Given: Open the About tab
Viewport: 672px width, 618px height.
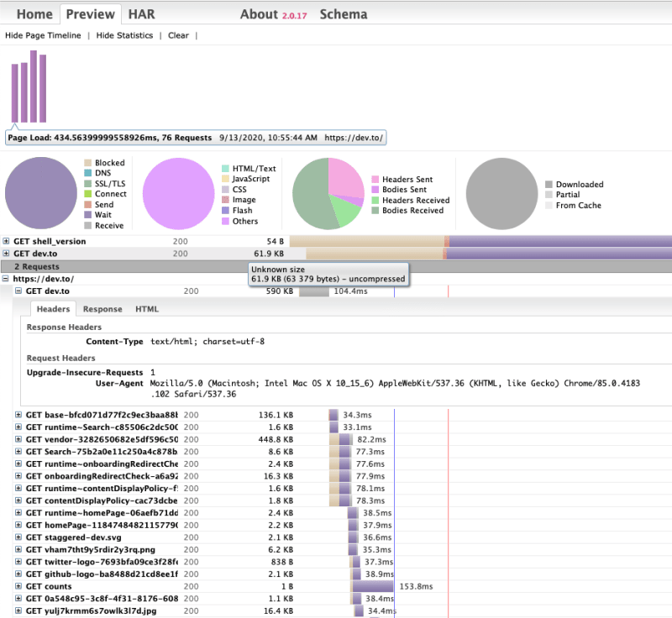Looking at the screenshot, I should pyautogui.click(x=259, y=14).
